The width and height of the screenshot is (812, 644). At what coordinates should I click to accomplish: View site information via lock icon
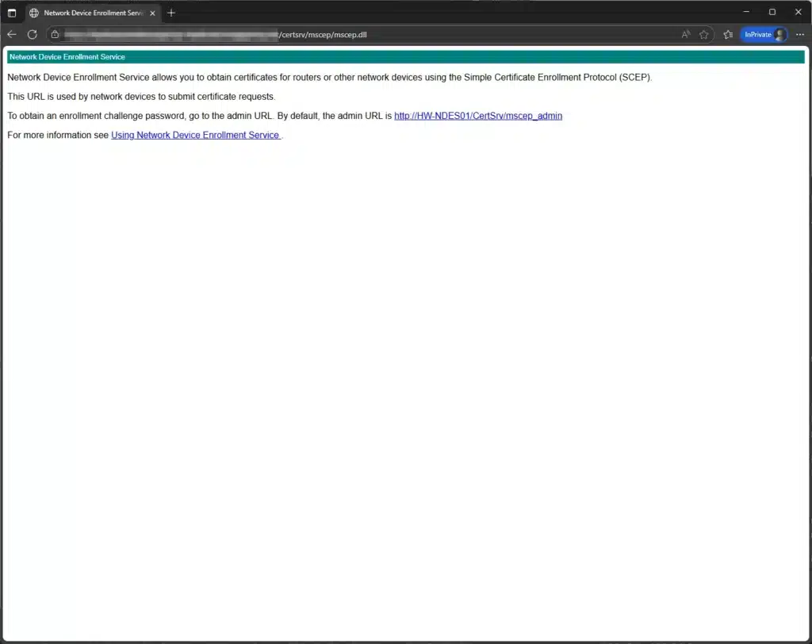click(55, 35)
